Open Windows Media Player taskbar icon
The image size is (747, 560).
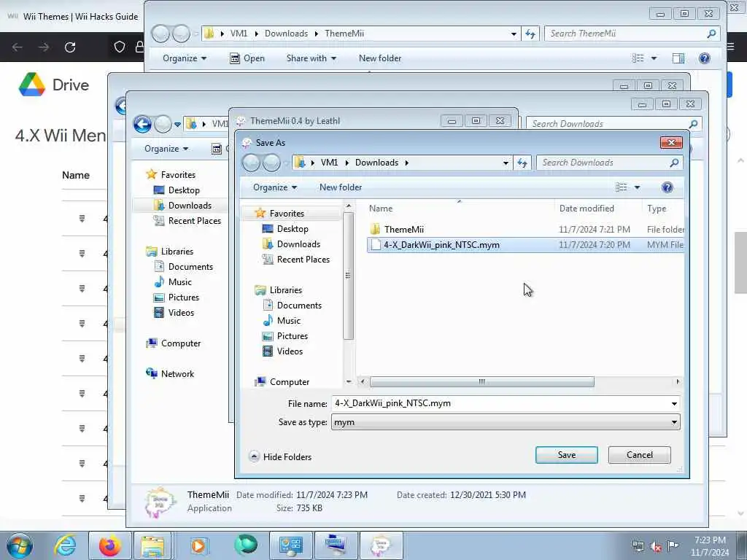[198, 545]
